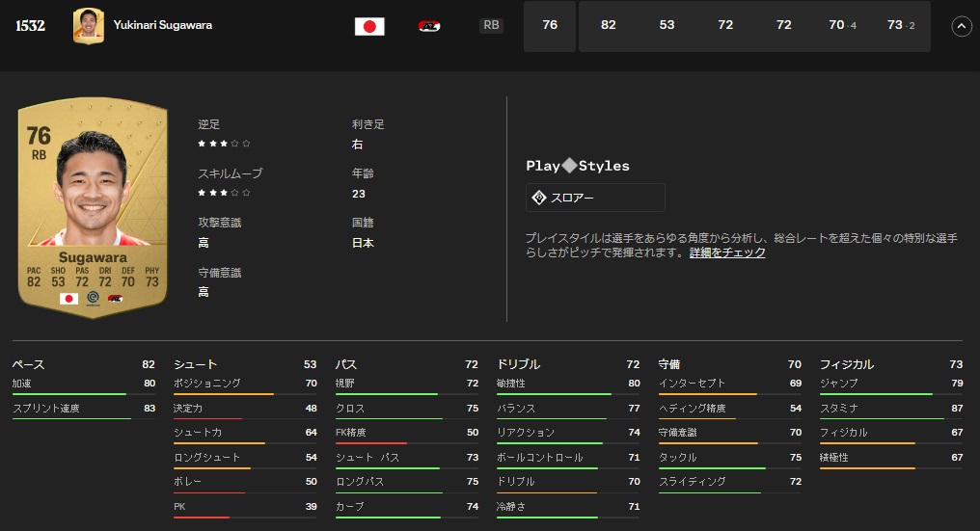The image size is (980, 531).
Task: Click the large gold Sugawara player card
Action: coord(93,207)
